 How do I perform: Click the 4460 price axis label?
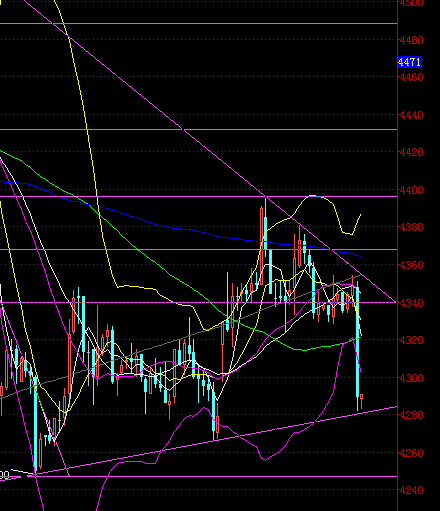412,77
